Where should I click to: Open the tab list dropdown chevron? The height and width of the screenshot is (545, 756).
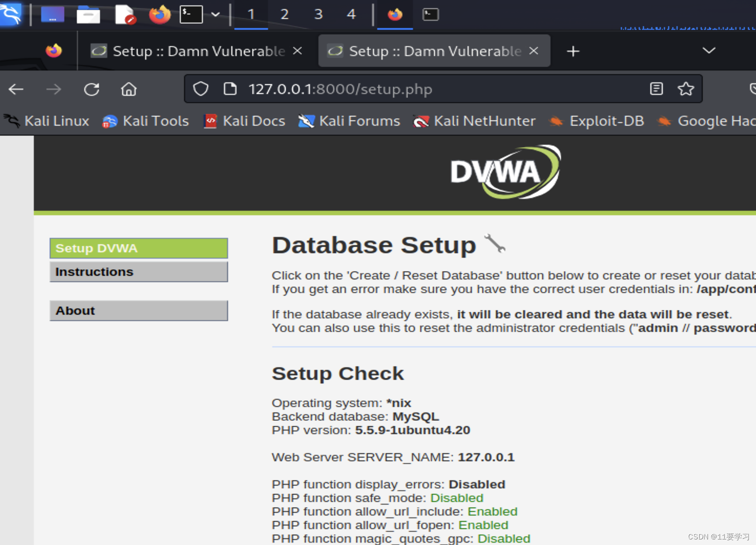708,51
